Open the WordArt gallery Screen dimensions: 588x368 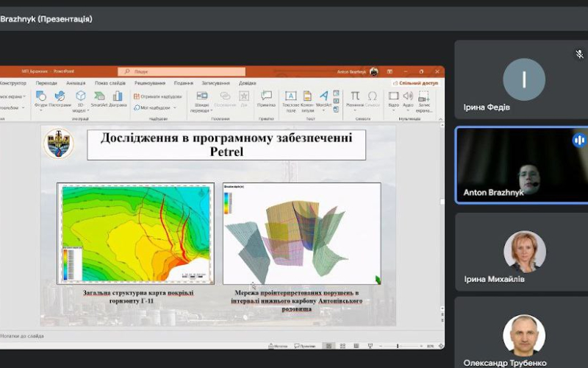click(323, 99)
